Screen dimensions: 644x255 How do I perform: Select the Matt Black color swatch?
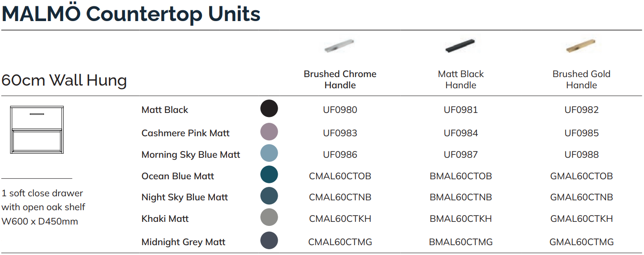[269, 109]
